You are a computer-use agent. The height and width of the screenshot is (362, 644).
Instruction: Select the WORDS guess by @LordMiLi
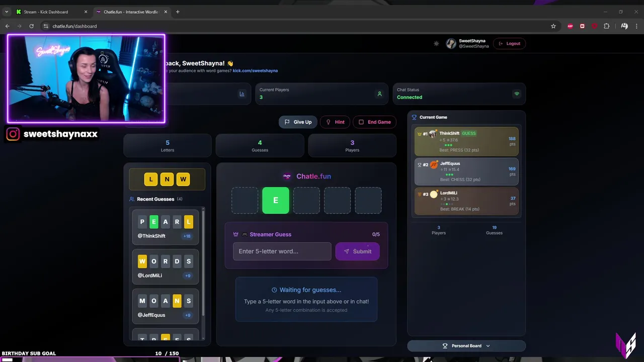pos(166,267)
